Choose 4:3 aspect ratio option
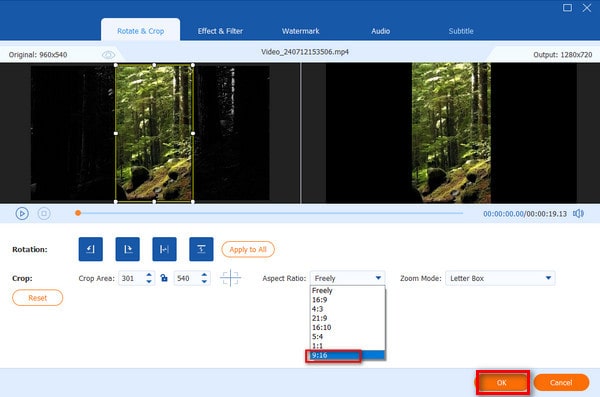Image resolution: width=600 pixels, height=397 pixels. (347, 309)
